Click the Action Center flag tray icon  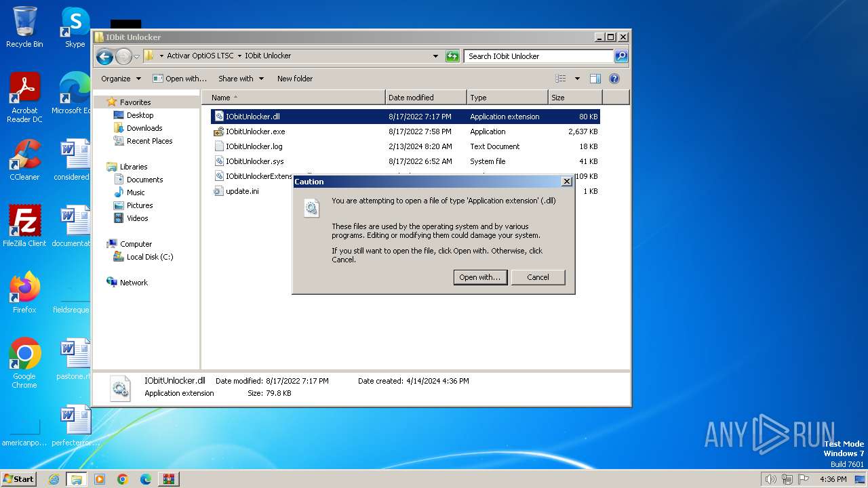point(804,479)
